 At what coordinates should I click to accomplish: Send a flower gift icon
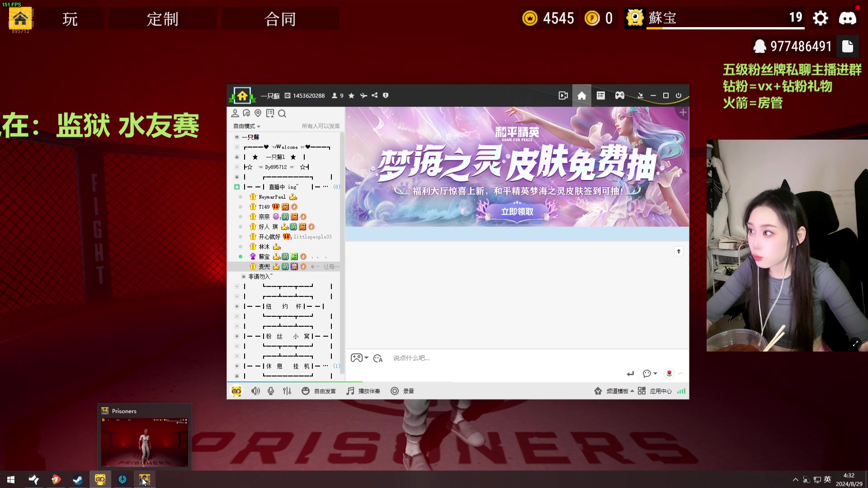[669, 373]
